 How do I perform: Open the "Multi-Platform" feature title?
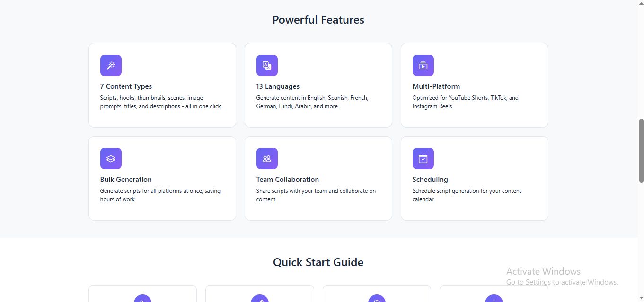(436, 86)
